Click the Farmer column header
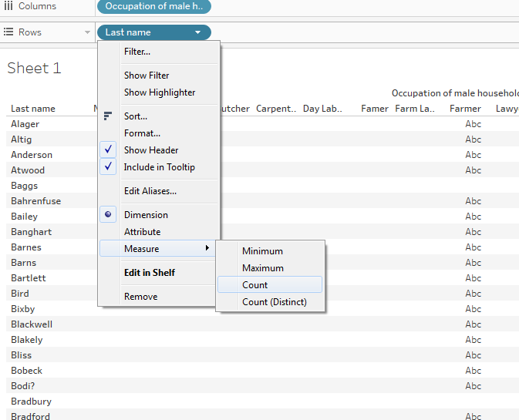This screenshot has width=519, height=420. 465,109
